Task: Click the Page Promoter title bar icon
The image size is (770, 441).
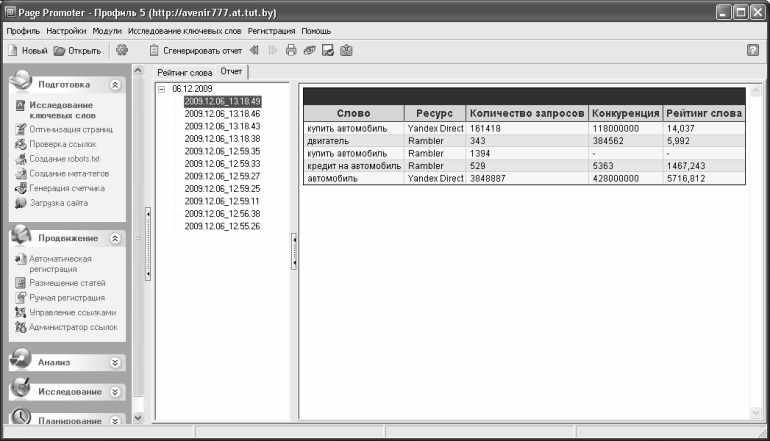Action: (x=10, y=12)
